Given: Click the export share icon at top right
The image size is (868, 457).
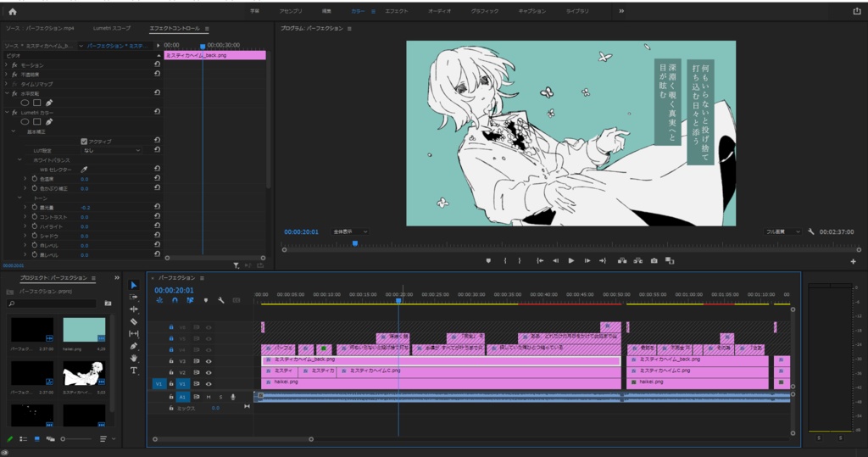Looking at the screenshot, I should 857,11.
